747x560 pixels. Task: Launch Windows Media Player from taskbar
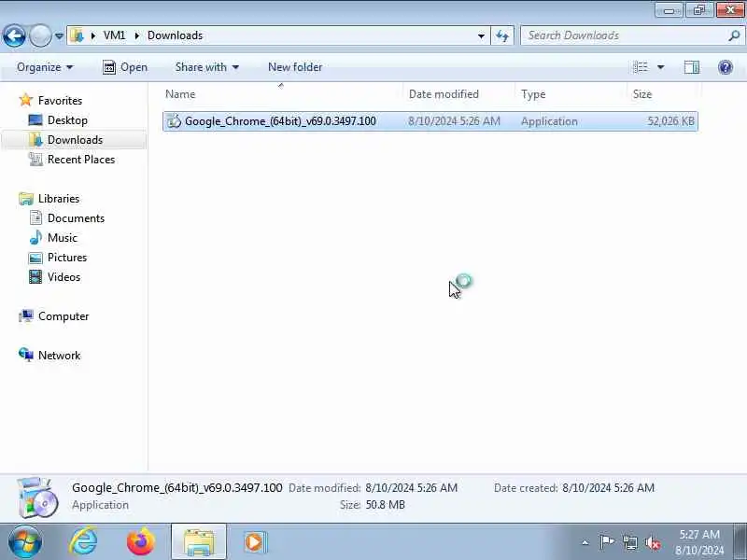pos(256,542)
